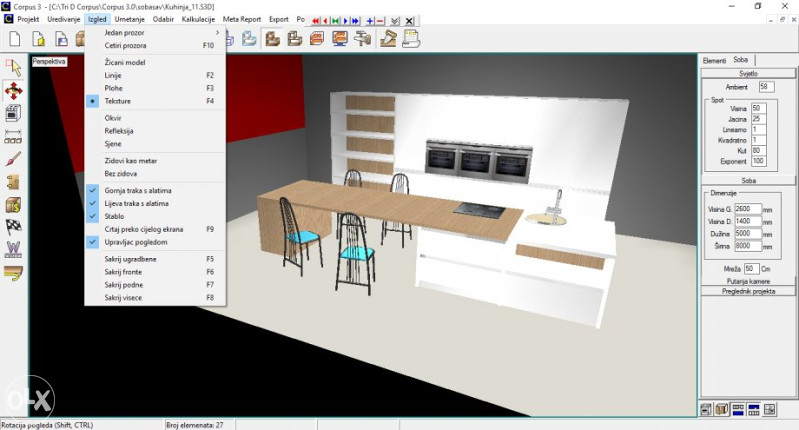Open the Uredivanje menu
The image size is (799, 430).
64,19
